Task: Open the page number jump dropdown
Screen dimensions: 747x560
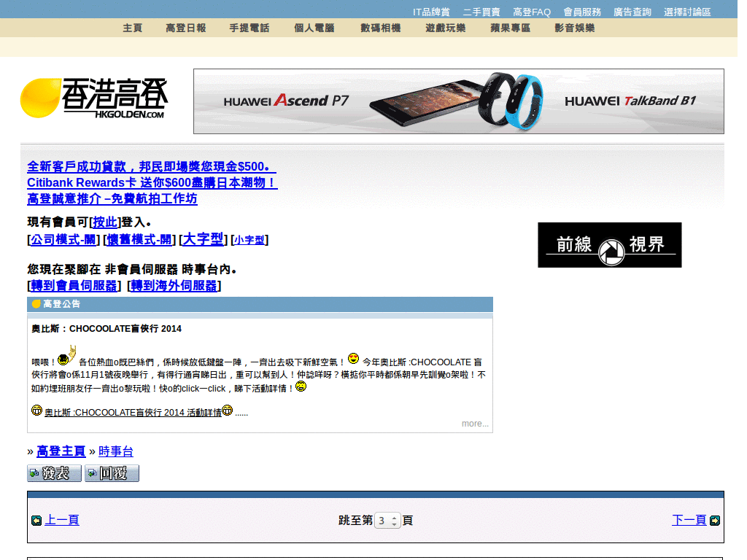Action: [x=387, y=521]
